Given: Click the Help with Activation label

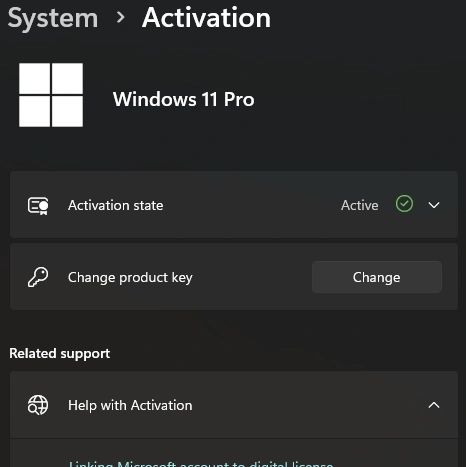Looking at the screenshot, I should [130, 406].
